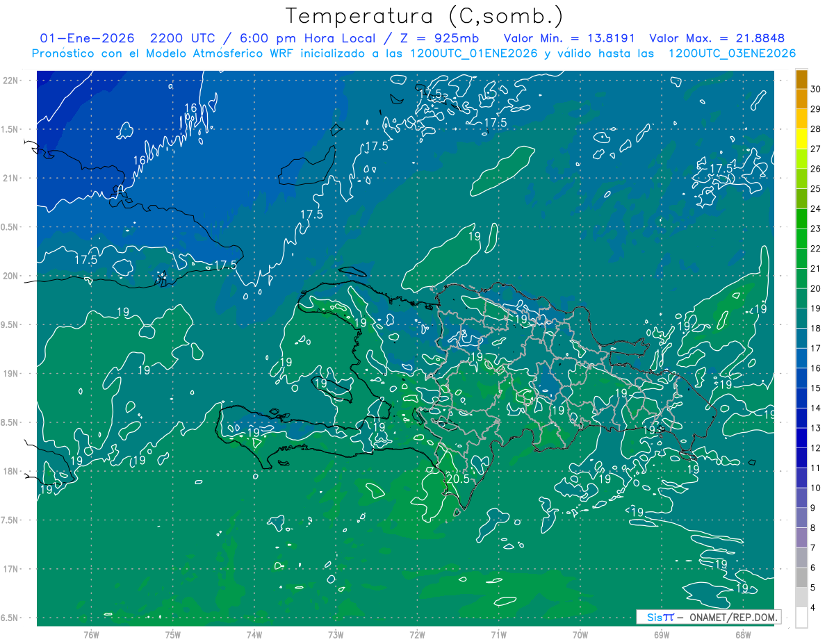Click the color scale label "10"
The image size is (834, 644).
(816, 488)
